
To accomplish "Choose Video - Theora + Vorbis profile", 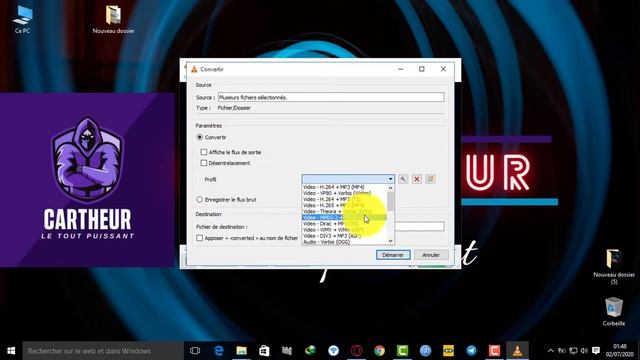I will tap(344, 211).
